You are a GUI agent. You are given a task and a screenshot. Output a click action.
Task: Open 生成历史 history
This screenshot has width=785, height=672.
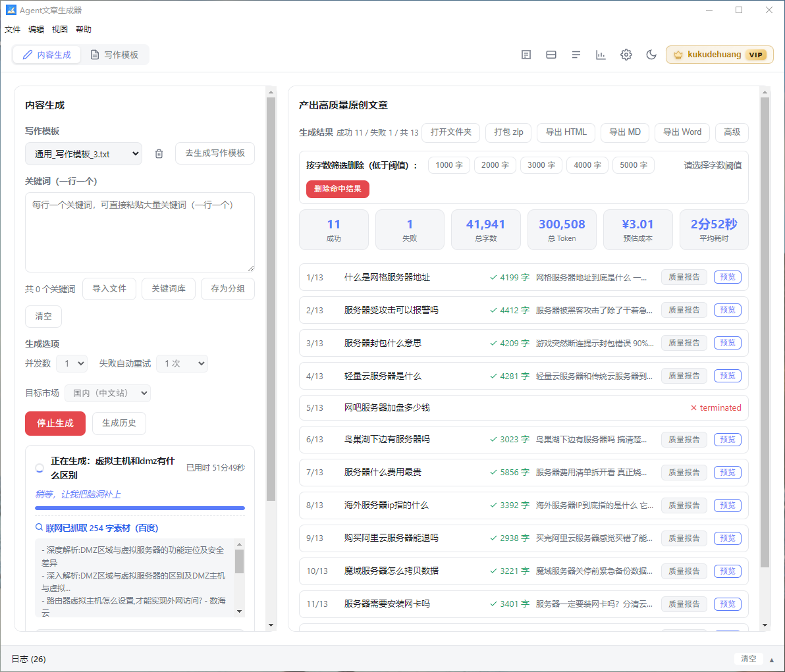[119, 423]
